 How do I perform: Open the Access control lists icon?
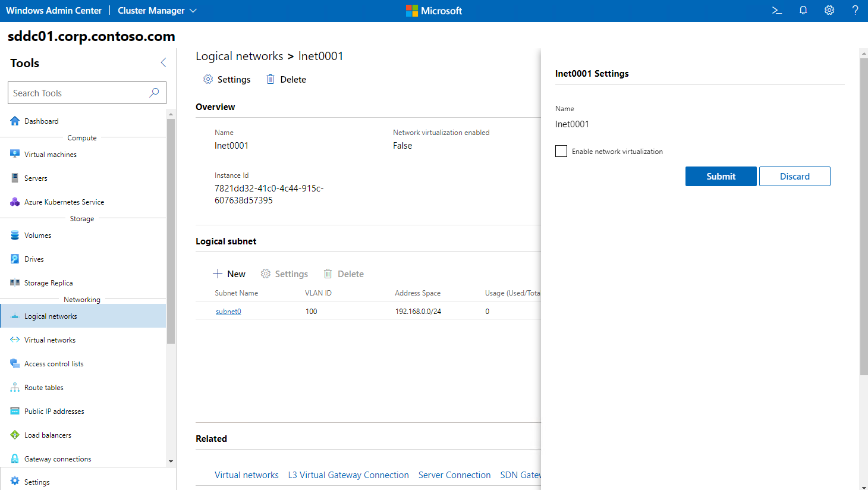coord(15,363)
